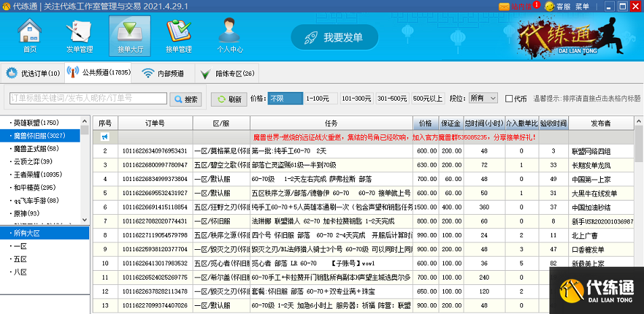This screenshot has width=644, height=314.
Task: Select the 不限 price filter
Action: coord(284,99)
